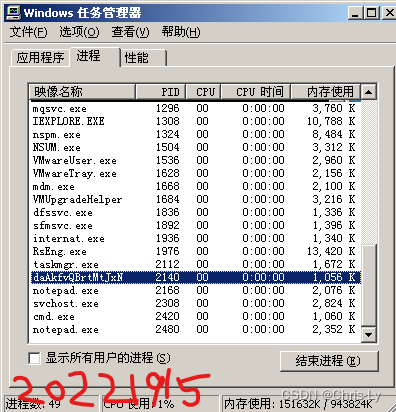Select the taskmgr.exe process
396x412 pixels.
196,264
